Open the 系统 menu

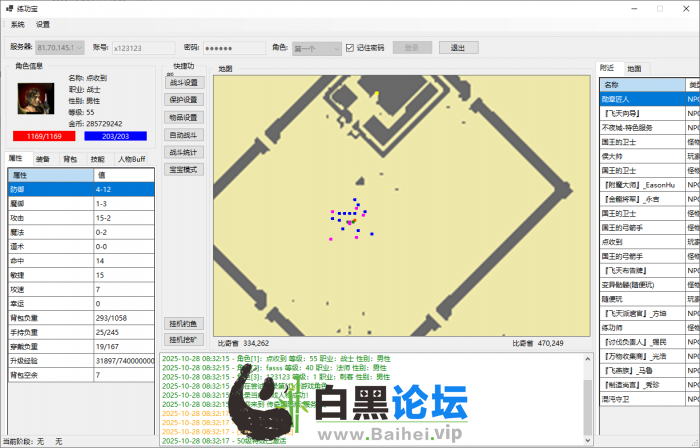tap(18, 24)
